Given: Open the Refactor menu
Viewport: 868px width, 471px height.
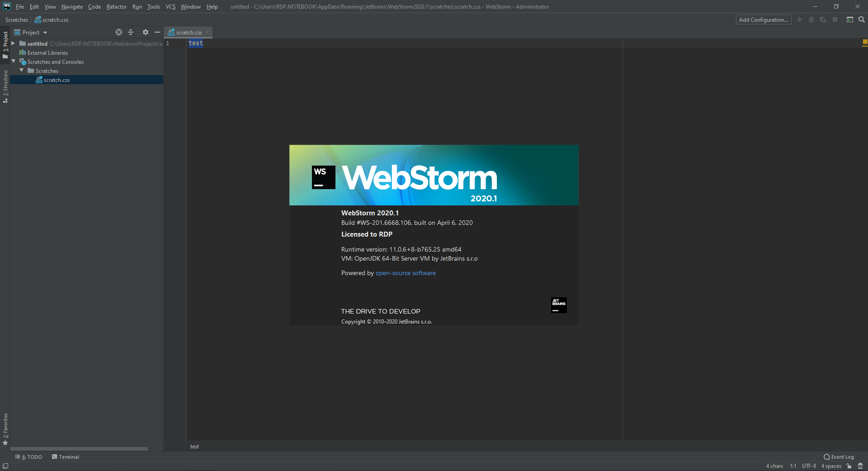Looking at the screenshot, I should pos(116,6).
